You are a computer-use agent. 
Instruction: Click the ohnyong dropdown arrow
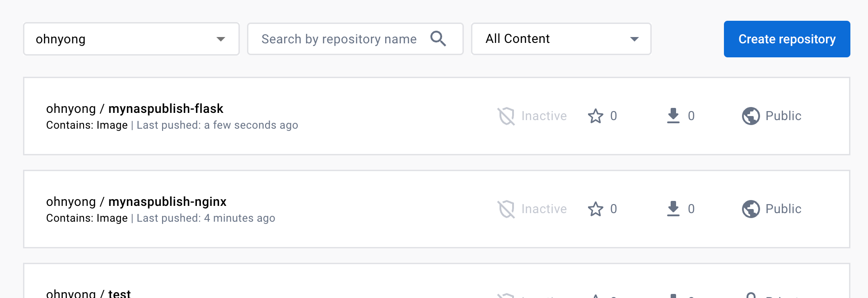(x=221, y=39)
